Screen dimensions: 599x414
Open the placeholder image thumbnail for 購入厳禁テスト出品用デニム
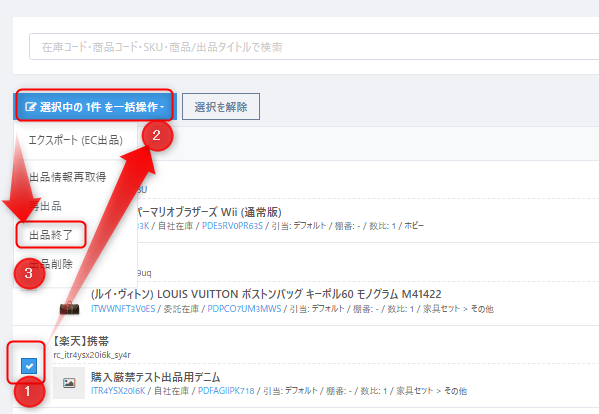(x=69, y=383)
